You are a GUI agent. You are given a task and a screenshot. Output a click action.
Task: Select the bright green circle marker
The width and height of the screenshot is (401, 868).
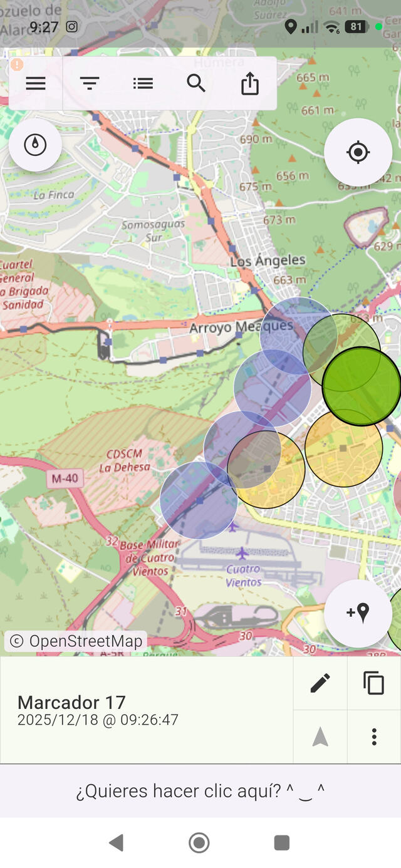pos(362,386)
